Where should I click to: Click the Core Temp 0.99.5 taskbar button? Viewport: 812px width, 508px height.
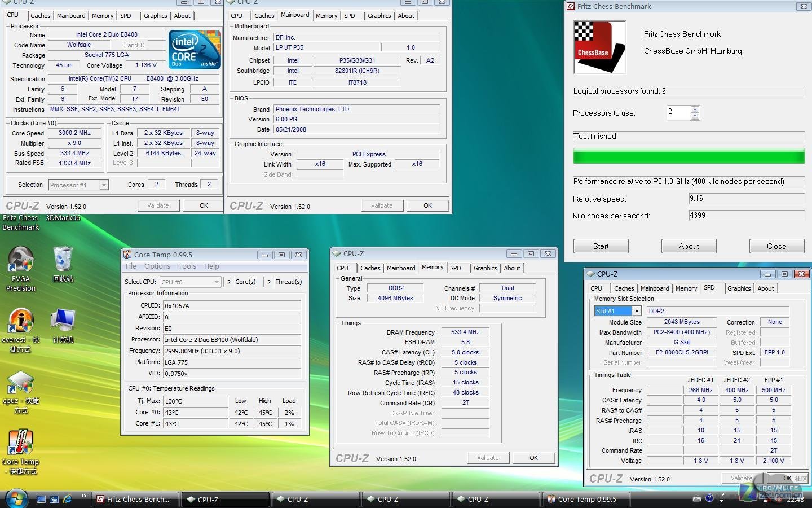click(586, 499)
